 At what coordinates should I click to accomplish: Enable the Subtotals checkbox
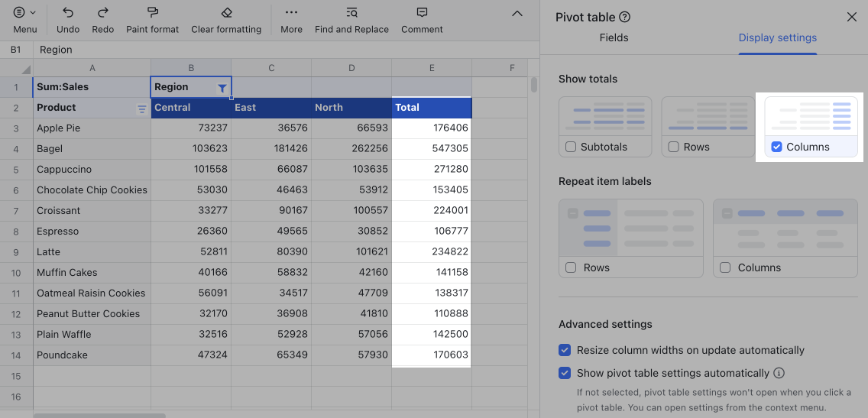click(x=571, y=147)
